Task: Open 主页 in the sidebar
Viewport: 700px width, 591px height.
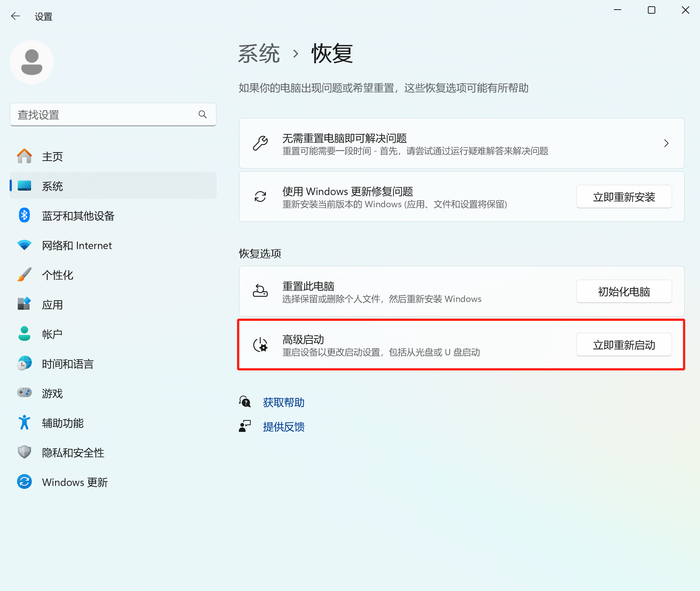Action: tap(113, 156)
